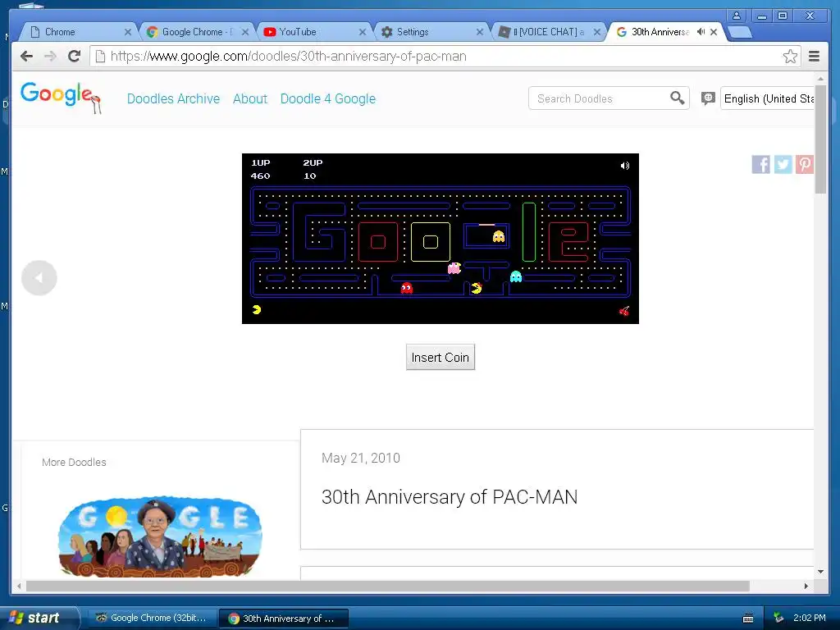Click the horizontal scrollbar thumb
The height and width of the screenshot is (630, 840).
(x=388, y=586)
